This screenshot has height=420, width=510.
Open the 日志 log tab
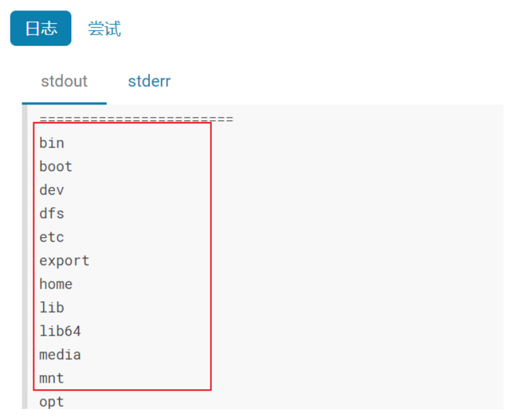coord(41,28)
